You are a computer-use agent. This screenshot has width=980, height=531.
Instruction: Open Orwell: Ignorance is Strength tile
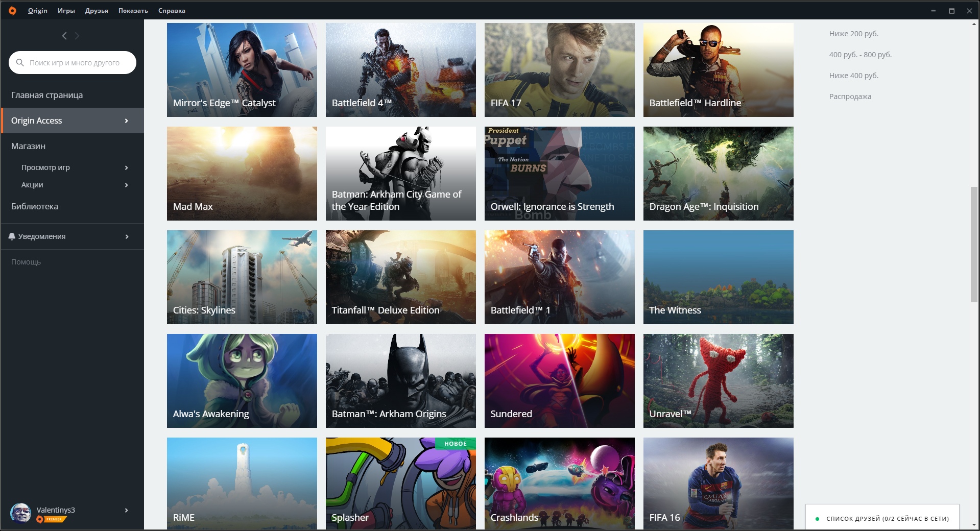click(x=560, y=174)
